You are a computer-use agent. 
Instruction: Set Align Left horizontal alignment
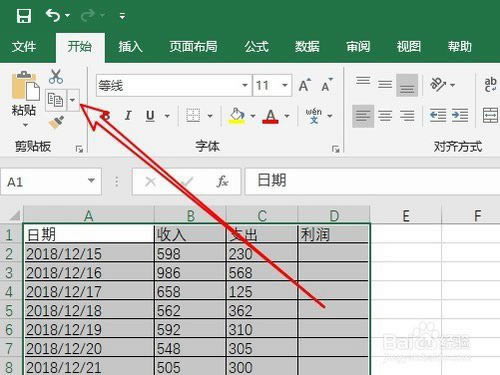(x=363, y=116)
